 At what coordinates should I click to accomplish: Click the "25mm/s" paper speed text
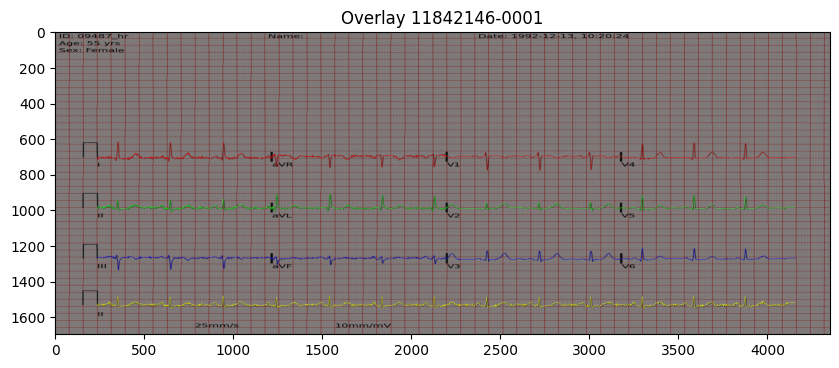[x=217, y=325]
